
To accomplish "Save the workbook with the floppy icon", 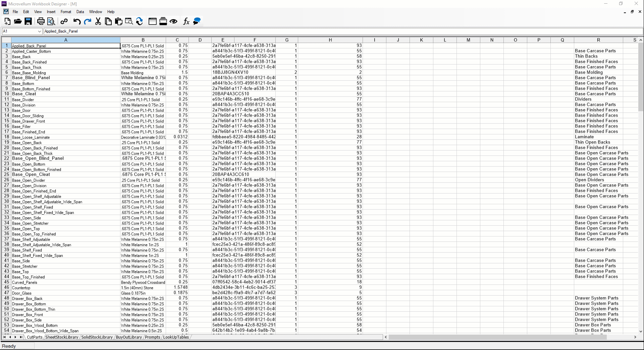I will click(x=29, y=21).
